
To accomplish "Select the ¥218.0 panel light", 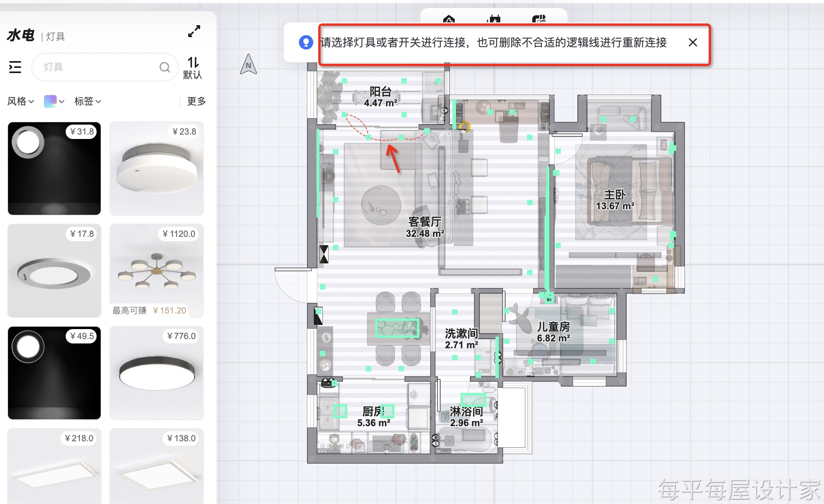I will 54,466.
